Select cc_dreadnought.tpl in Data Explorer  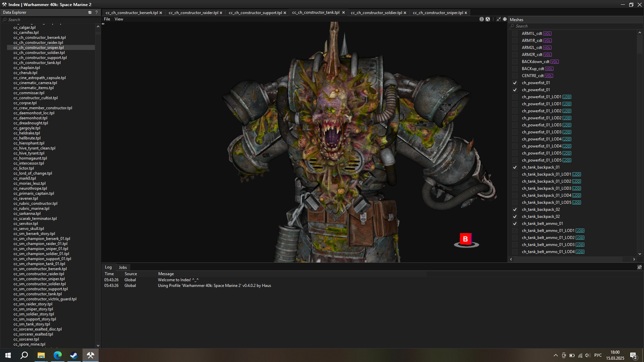31,123
